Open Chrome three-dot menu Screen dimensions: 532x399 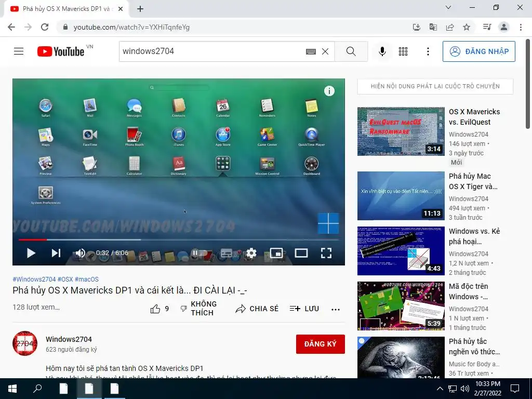tap(521, 27)
